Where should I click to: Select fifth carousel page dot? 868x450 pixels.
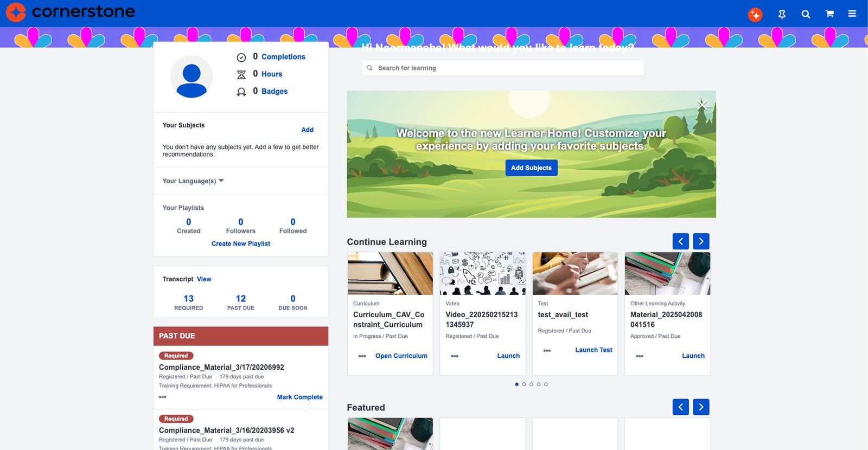click(x=546, y=384)
